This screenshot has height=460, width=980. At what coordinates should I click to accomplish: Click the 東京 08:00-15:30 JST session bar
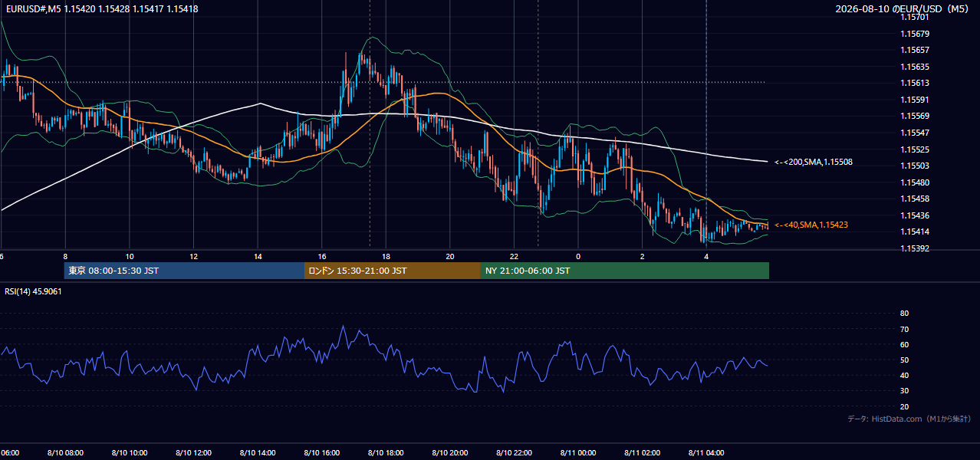pos(184,271)
